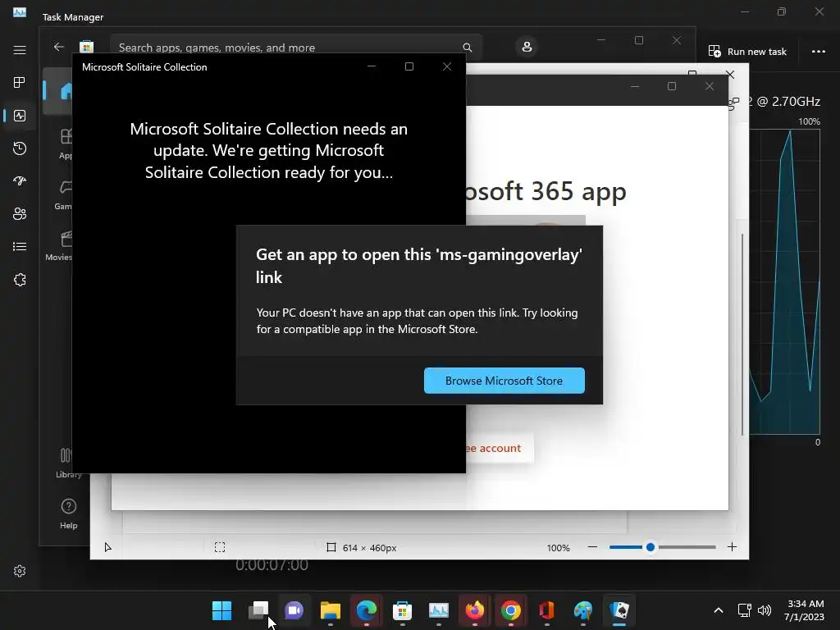Open Task View from taskbar
840x630 pixels.
(x=258, y=610)
